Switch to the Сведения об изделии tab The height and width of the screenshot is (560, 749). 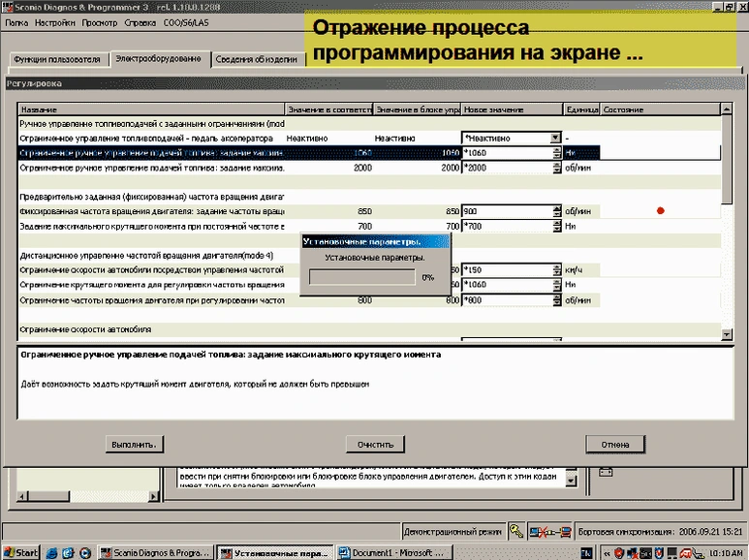click(255, 59)
